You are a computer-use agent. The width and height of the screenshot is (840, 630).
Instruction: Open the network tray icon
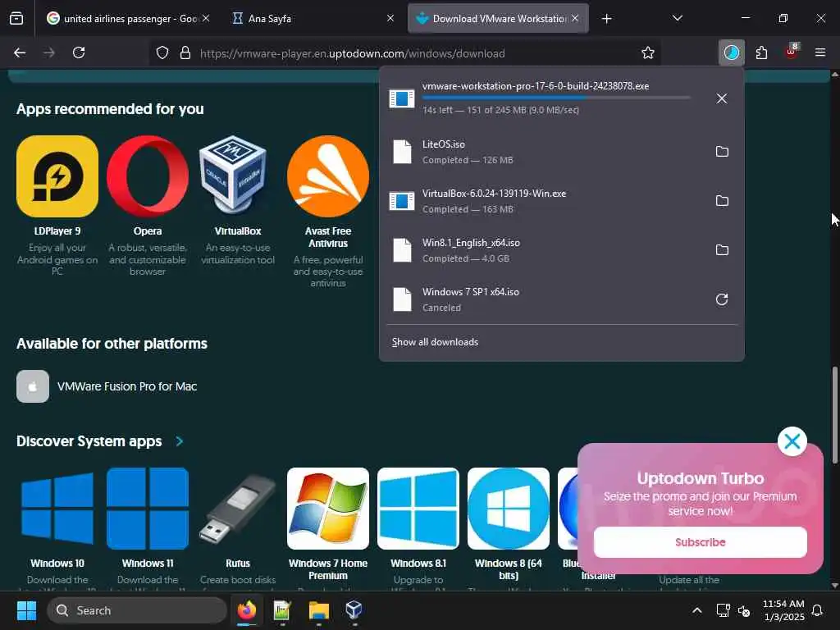(723, 610)
